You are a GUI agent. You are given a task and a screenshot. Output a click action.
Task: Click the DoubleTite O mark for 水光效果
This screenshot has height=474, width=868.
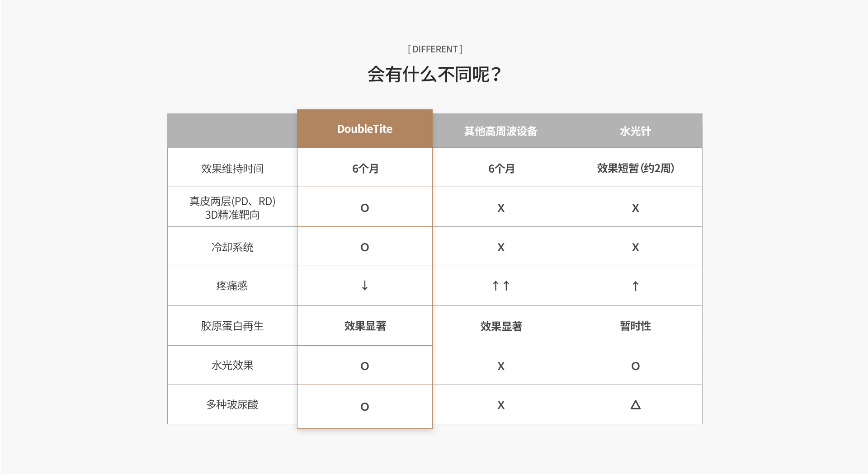(x=365, y=366)
